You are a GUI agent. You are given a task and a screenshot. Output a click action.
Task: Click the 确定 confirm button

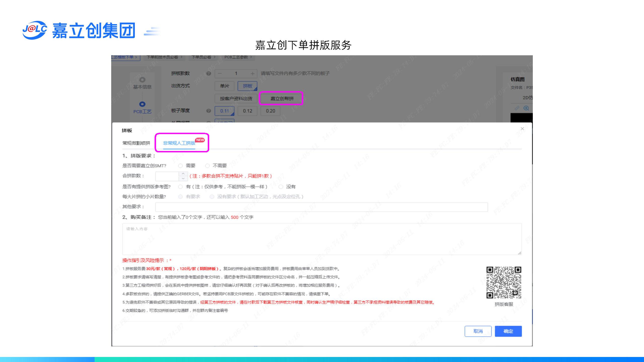click(508, 331)
